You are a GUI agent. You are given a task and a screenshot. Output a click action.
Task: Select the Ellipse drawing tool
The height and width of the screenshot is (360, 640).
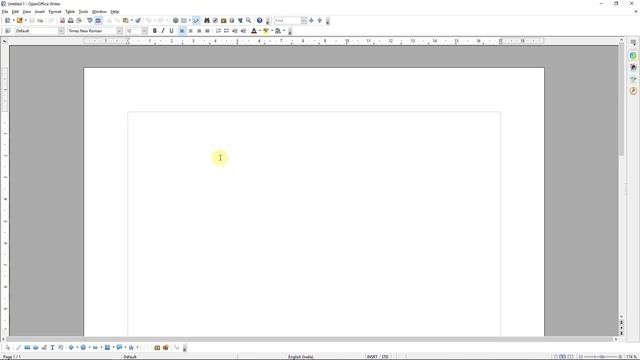click(36, 347)
